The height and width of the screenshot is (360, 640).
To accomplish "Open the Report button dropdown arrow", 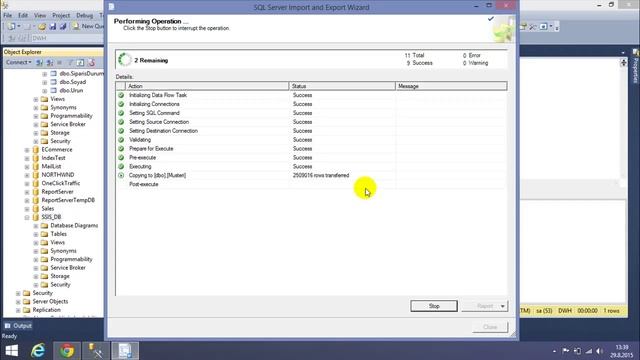I will point(503,306).
